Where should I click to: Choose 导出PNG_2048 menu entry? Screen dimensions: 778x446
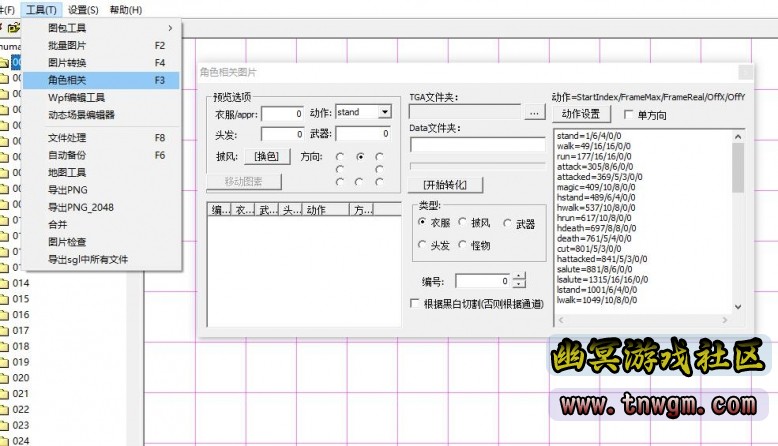pyautogui.click(x=101, y=207)
